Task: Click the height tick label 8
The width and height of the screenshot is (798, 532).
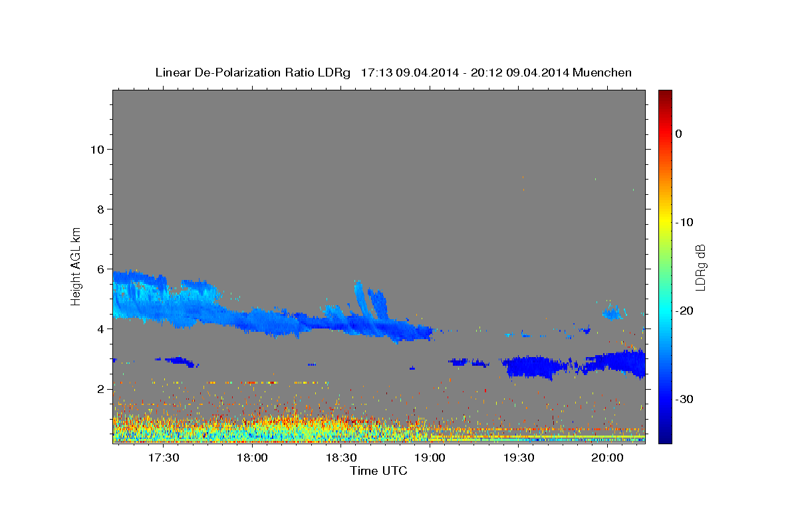Action: [101, 209]
